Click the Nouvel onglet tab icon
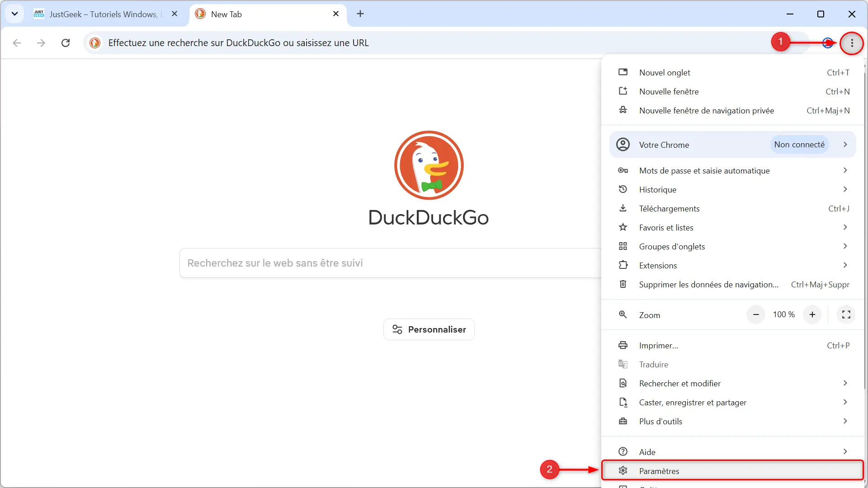The height and width of the screenshot is (488, 868). click(x=623, y=72)
